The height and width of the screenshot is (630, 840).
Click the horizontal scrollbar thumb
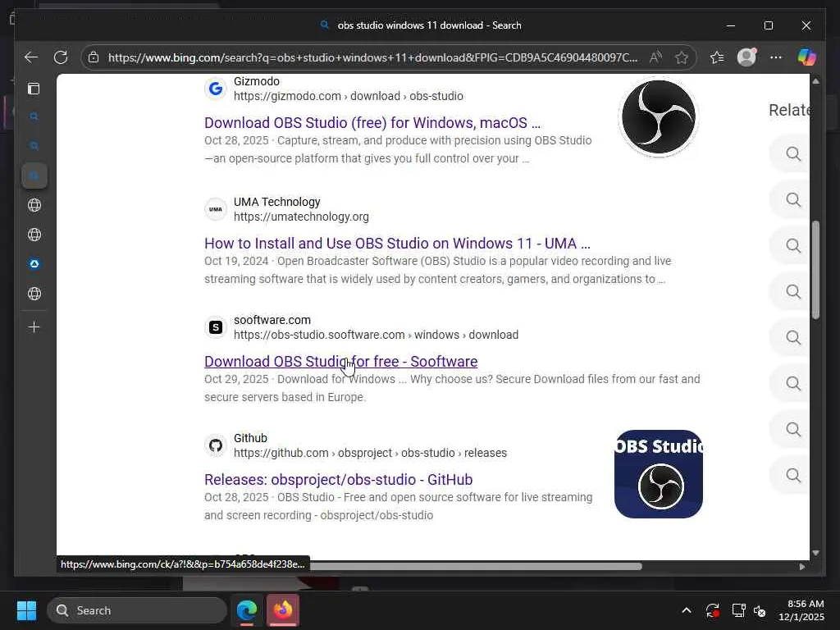point(476,566)
